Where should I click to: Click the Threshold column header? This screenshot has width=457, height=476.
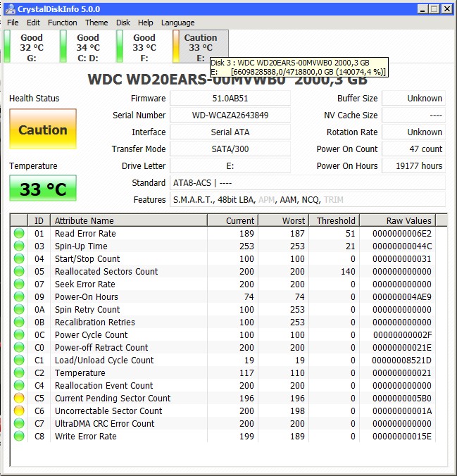[334, 220]
